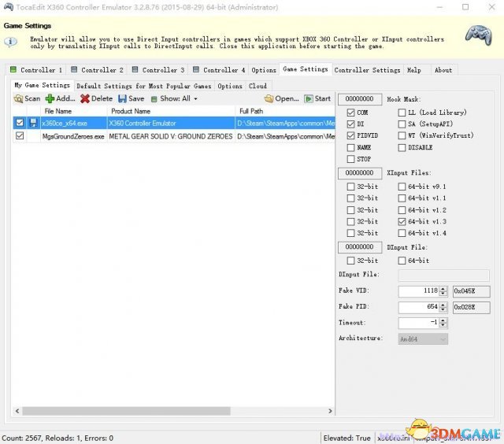This screenshot has height=444, width=504.
Task: Check the LL (Load Library) checkbox
Action: tap(402, 113)
